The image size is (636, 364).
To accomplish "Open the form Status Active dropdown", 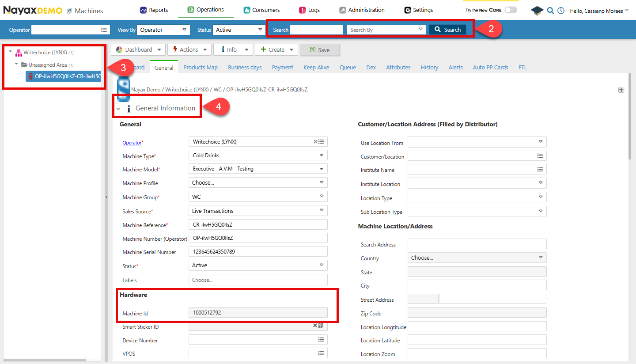I will tap(258, 265).
